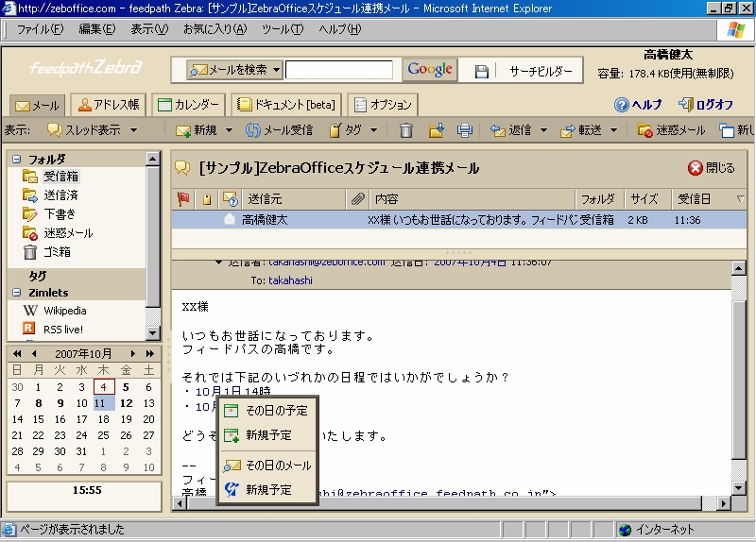This screenshot has width=756, height=542.
Task: Click in the mail search text field
Action: tap(339, 70)
